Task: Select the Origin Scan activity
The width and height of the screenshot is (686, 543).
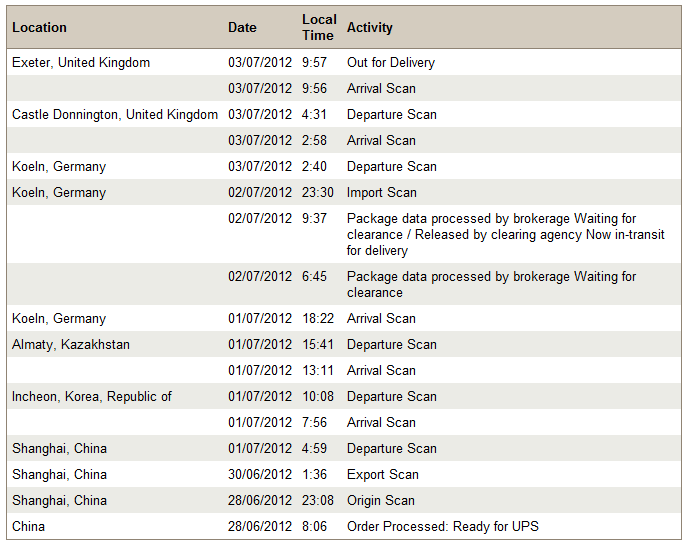Action: point(381,501)
